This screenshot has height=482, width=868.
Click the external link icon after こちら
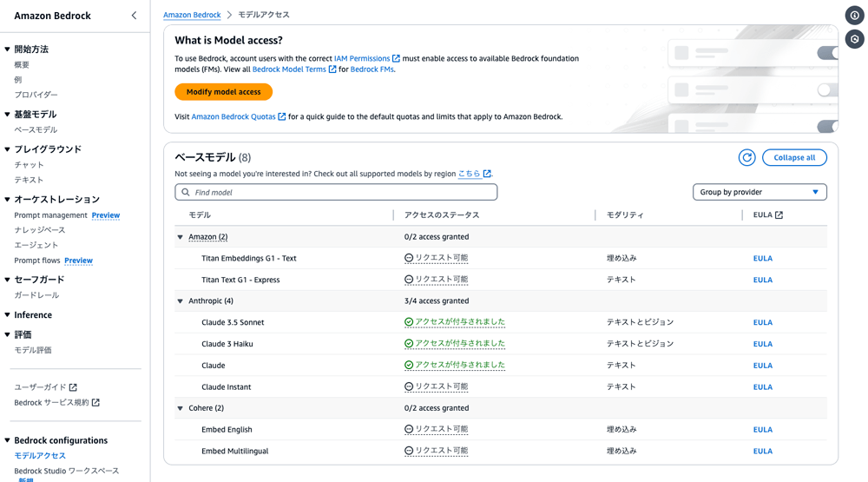tap(487, 174)
